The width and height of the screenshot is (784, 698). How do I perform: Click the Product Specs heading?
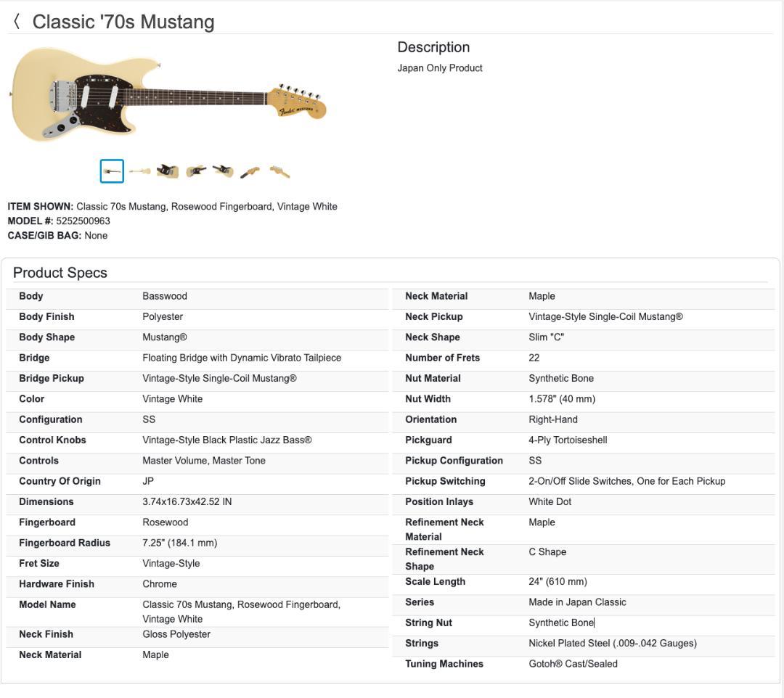click(60, 273)
